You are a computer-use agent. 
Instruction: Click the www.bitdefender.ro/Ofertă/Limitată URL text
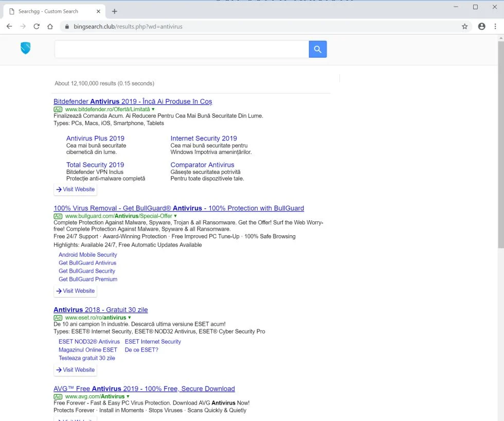coord(107,109)
